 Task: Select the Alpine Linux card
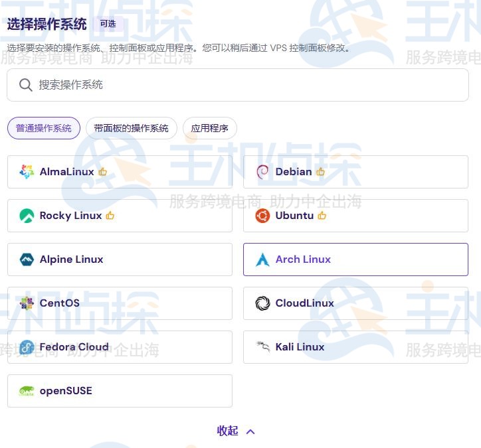click(x=120, y=260)
